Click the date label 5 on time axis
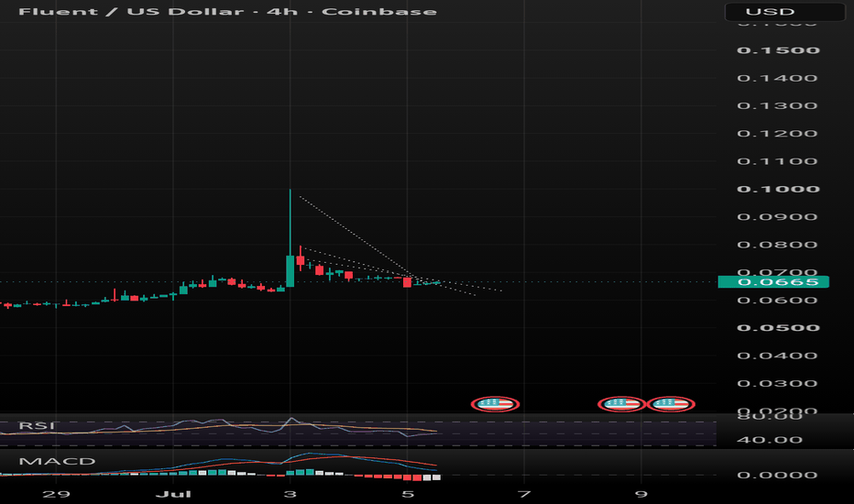Viewport: 854px width, 504px height. (x=408, y=494)
